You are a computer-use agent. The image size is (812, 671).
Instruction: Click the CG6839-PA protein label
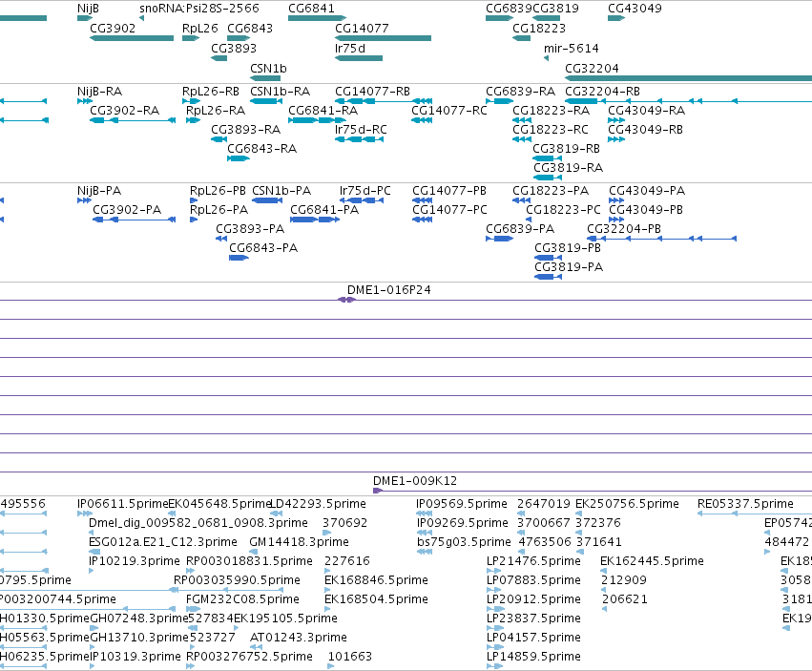tap(520, 229)
